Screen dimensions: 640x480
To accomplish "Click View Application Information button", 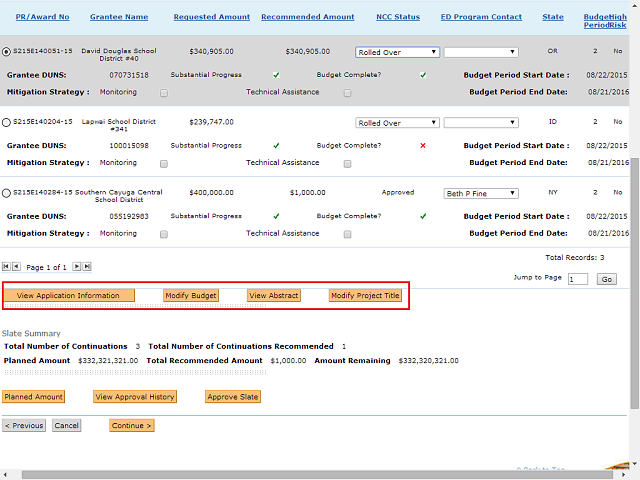I will coord(68,296).
